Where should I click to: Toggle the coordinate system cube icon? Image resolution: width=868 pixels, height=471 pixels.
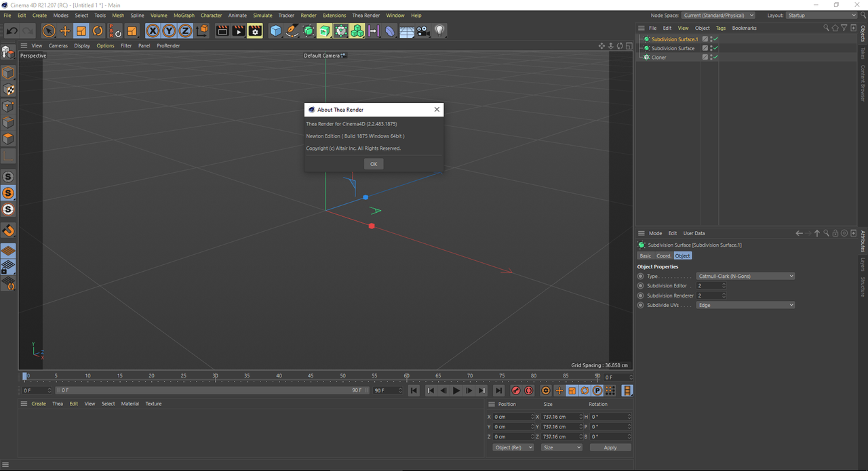(x=203, y=30)
